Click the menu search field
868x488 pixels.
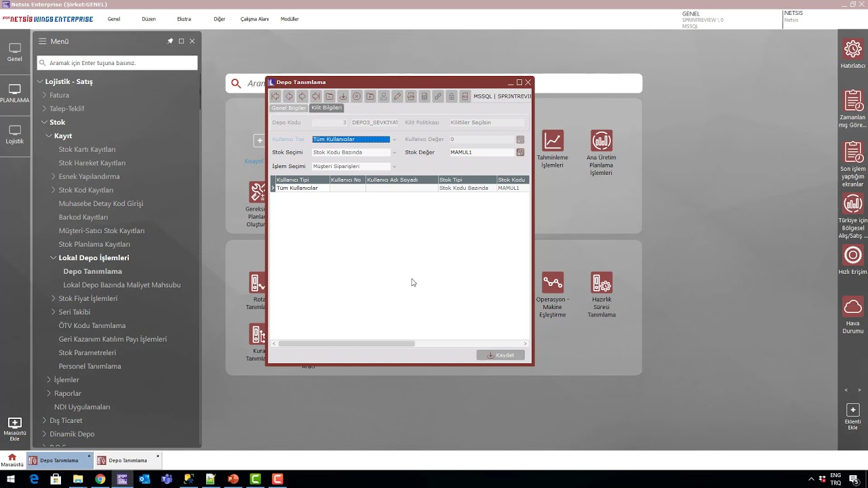117,63
